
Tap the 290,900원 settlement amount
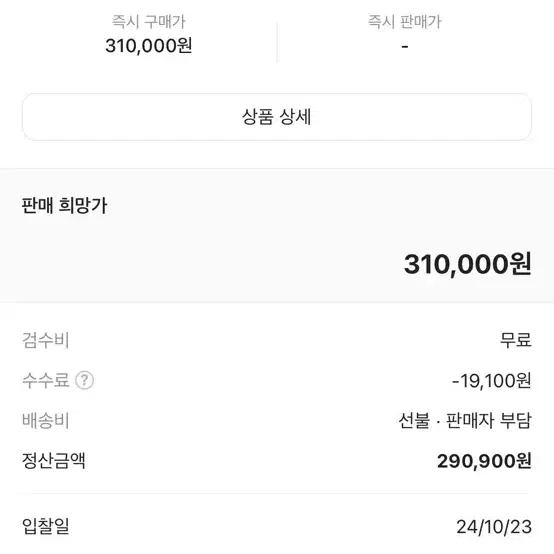click(484, 461)
